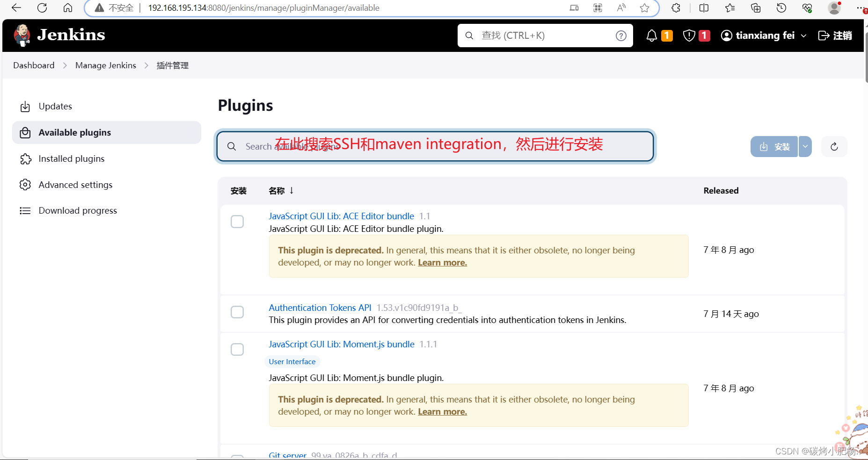Click browser address bar URL

[x=263, y=8]
